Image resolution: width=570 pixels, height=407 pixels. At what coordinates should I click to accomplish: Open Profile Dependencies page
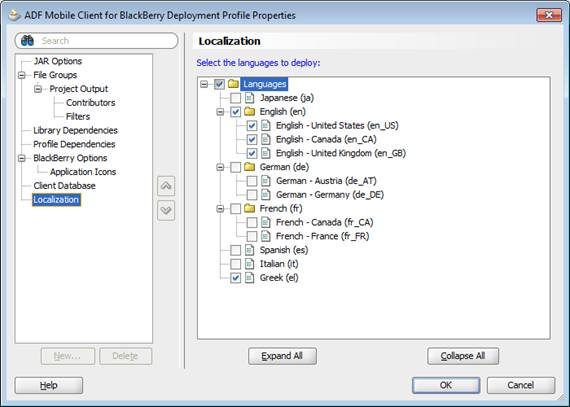pos(74,144)
